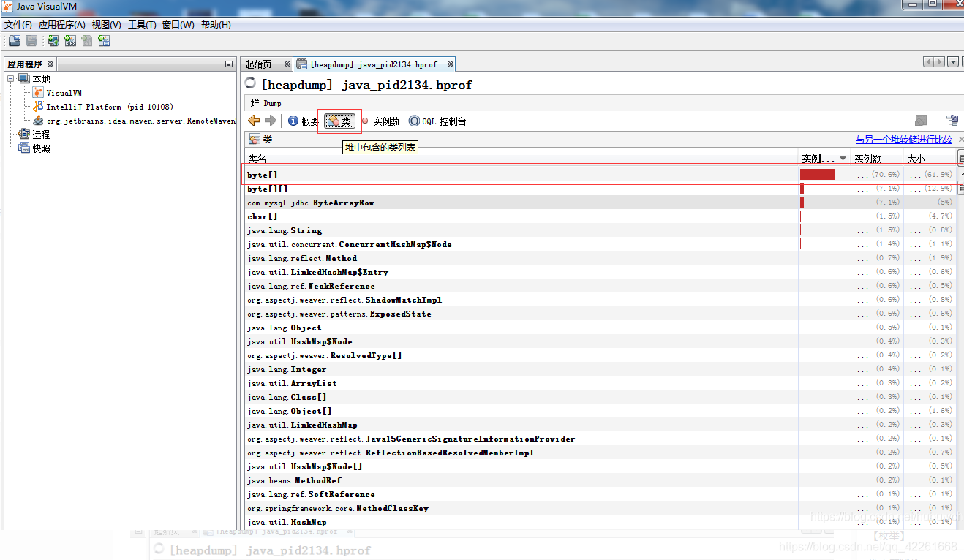The height and width of the screenshot is (560, 964).
Task: Minimize the 应用程序 applications panel
Action: (229, 64)
